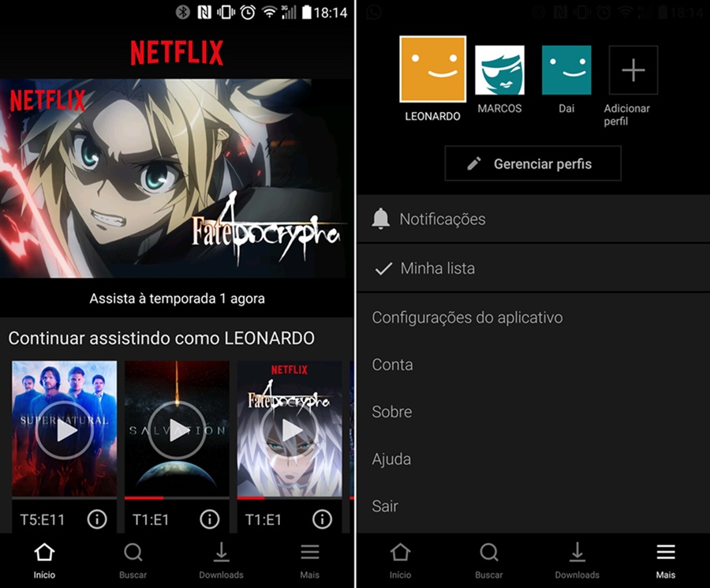Tap NFC icon in status bar
Viewport: 710px width, 588px height.
(204, 12)
